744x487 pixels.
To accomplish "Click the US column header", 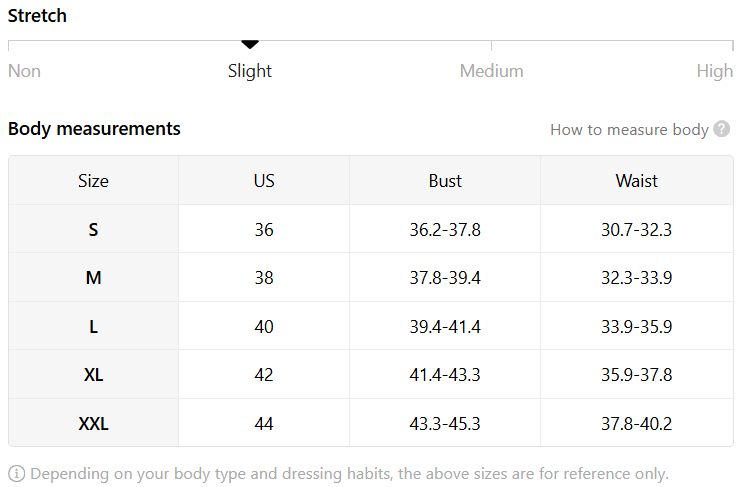I will pos(264,181).
